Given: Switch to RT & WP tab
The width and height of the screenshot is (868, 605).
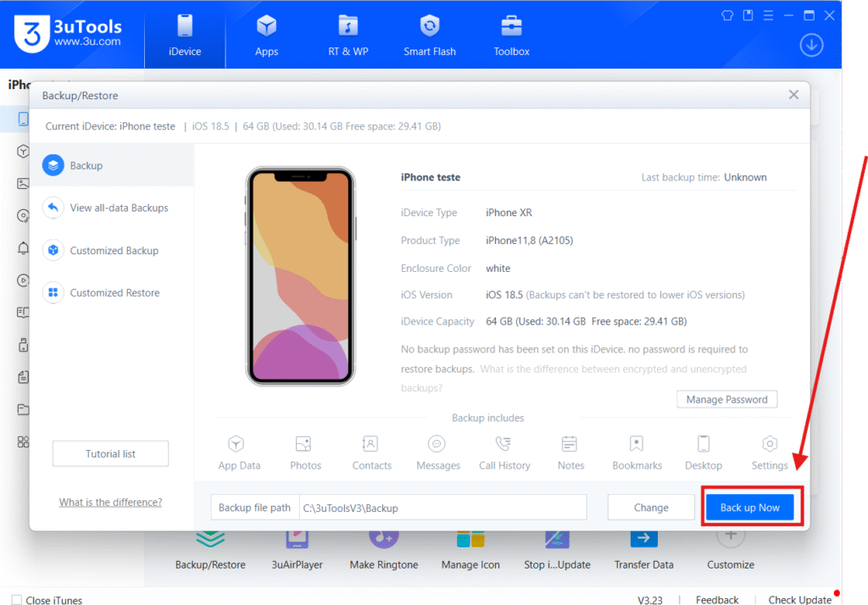Looking at the screenshot, I should click(x=348, y=36).
